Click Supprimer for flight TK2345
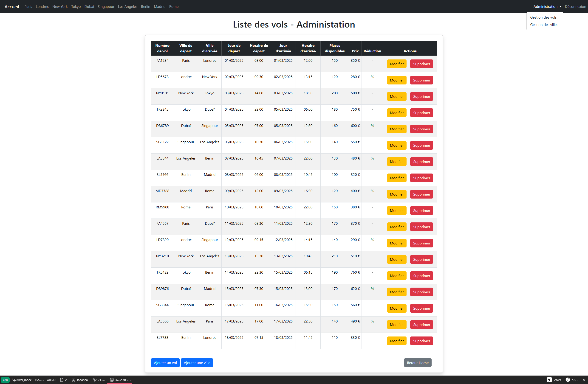The height and width of the screenshot is (384, 588). (x=421, y=113)
